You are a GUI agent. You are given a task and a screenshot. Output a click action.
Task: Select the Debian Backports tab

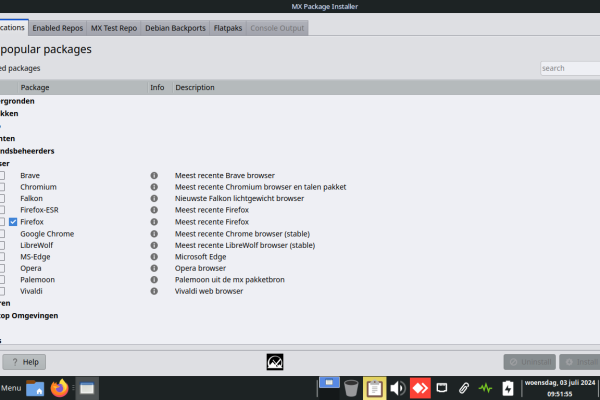pos(175,28)
